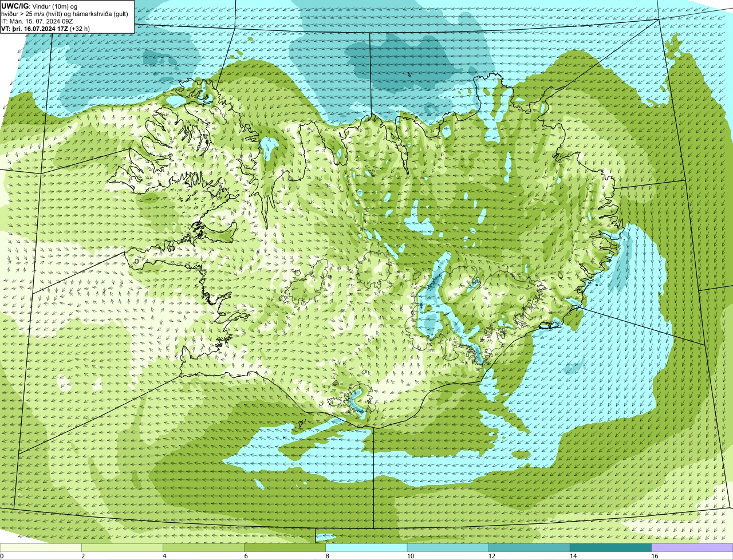Click the legend scale label '16'
The width and height of the screenshot is (733, 560).
655,556
